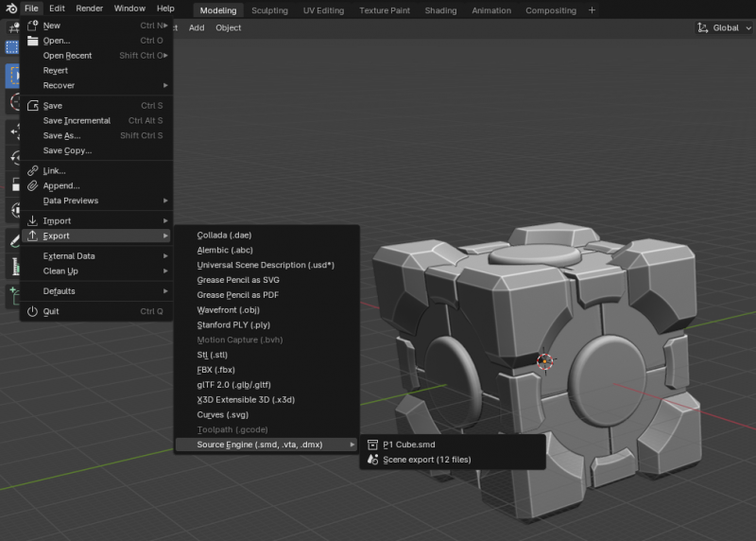Switch to the Shading workspace tab
The height and width of the screenshot is (541, 756).
(440, 10)
